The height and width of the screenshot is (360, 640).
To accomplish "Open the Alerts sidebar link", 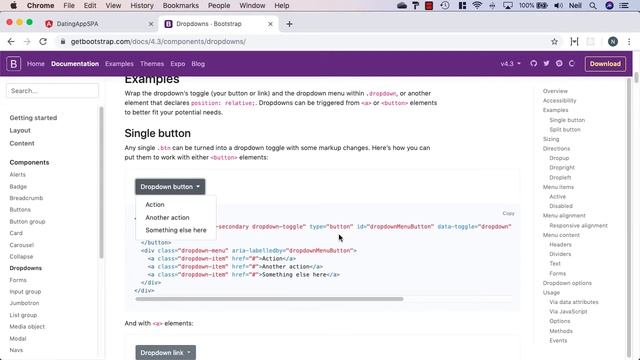I will point(18,174).
